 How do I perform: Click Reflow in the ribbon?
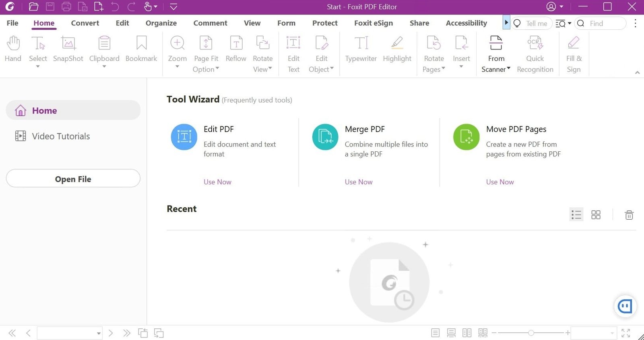[236, 49]
